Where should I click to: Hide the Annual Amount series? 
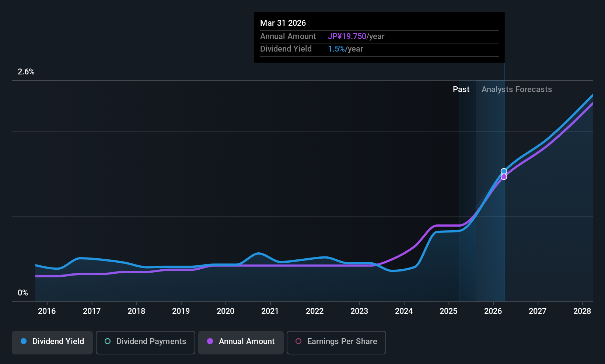point(241,342)
